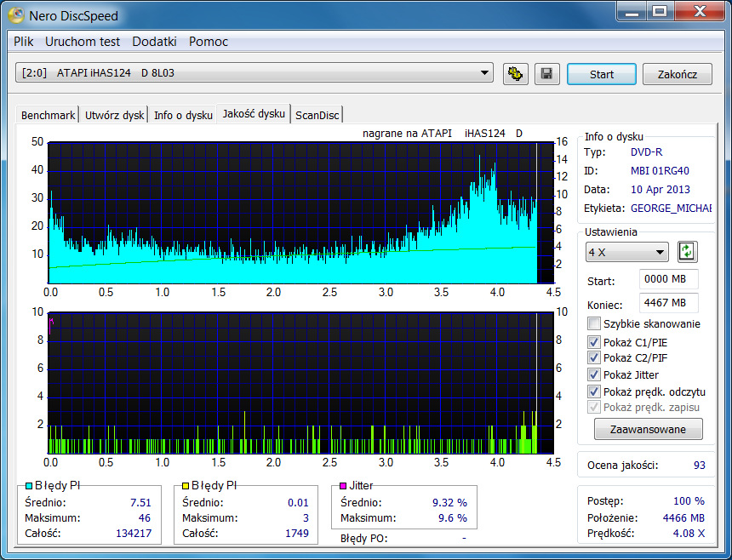The height and width of the screenshot is (560, 732).
Task: Click the disabled Pokaż prędk. zapisu checkbox
Action: pos(594,407)
